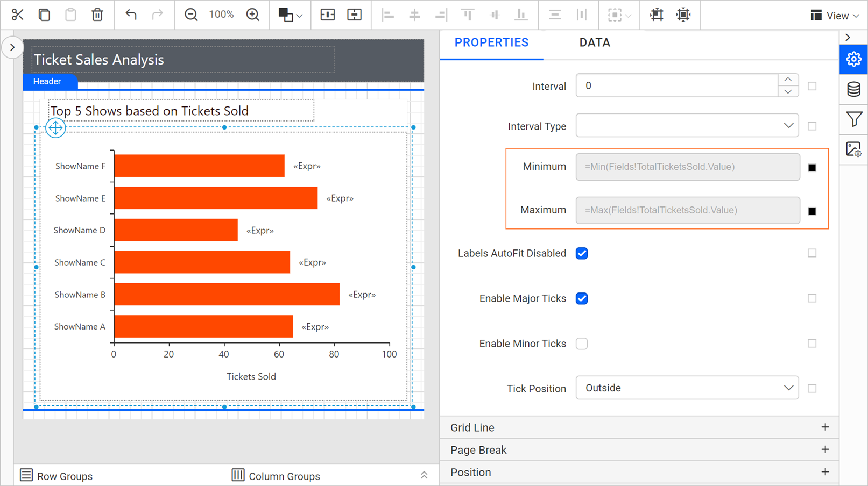Click the insert row layout icon
Screen dimensions: 868x486
pos(355,15)
